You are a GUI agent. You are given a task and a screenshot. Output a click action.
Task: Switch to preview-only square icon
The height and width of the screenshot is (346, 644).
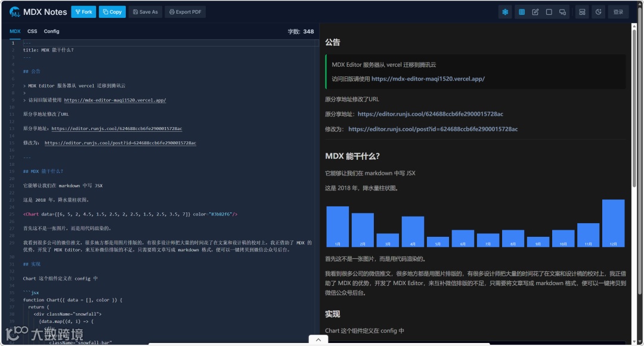pos(549,12)
